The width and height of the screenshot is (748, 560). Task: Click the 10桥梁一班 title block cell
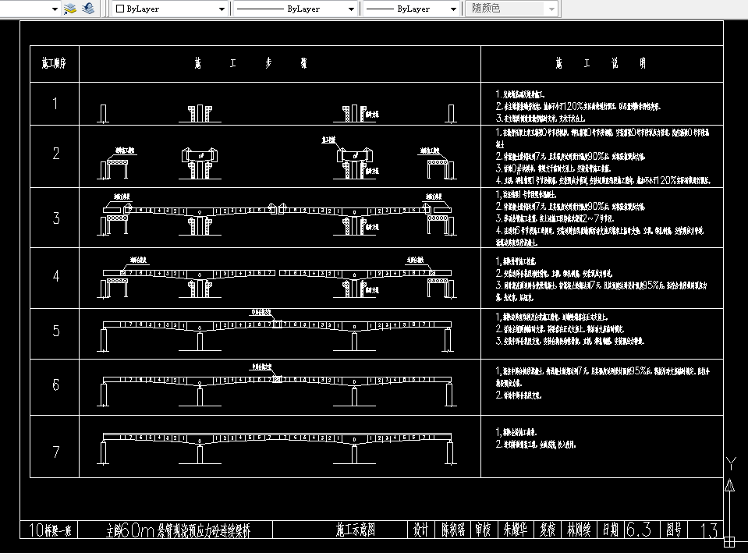49,530
